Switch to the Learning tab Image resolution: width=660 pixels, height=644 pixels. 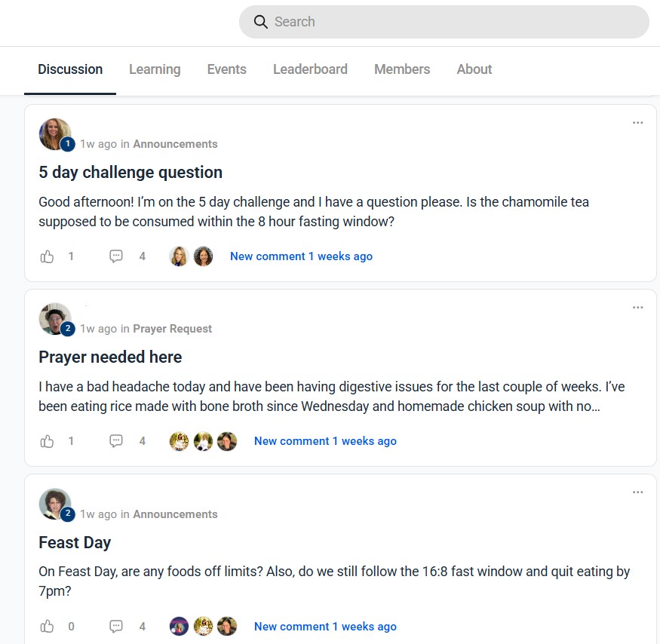[155, 69]
